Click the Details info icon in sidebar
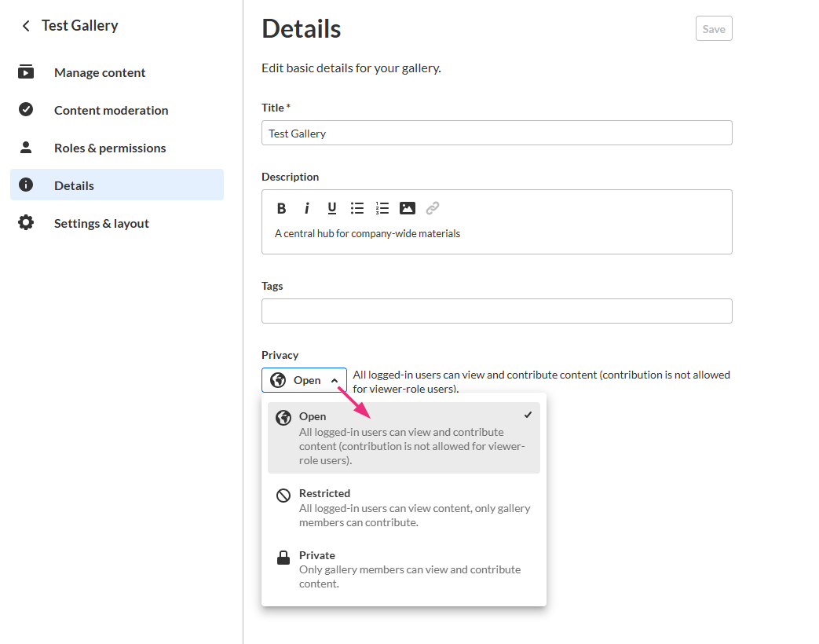The height and width of the screenshot is (644, 819). 26,185
